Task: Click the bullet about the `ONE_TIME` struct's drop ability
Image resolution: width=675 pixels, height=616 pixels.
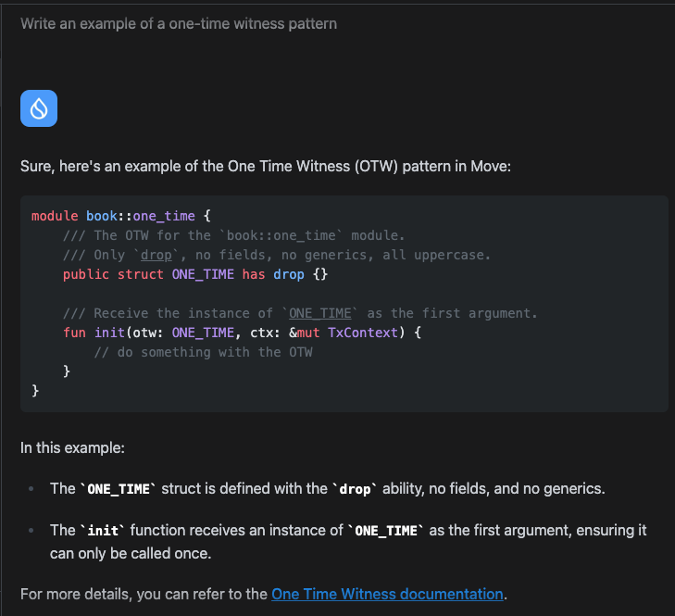Action: tap(327, 488)
